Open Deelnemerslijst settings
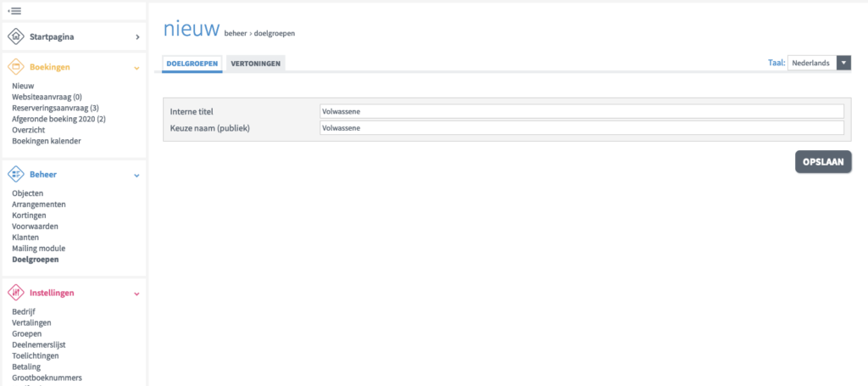868x386 pixels. [x=39, y=345]
